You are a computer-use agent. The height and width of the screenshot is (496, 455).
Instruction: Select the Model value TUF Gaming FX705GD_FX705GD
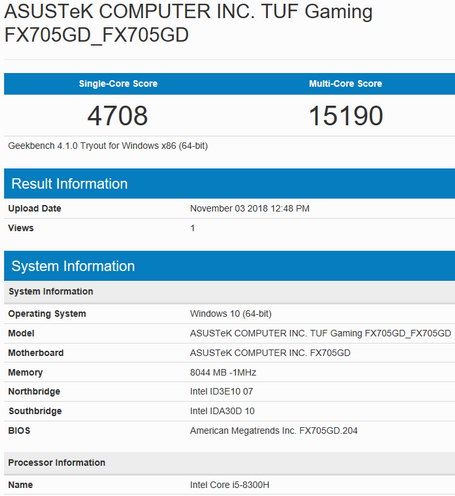tap(320, 333)
